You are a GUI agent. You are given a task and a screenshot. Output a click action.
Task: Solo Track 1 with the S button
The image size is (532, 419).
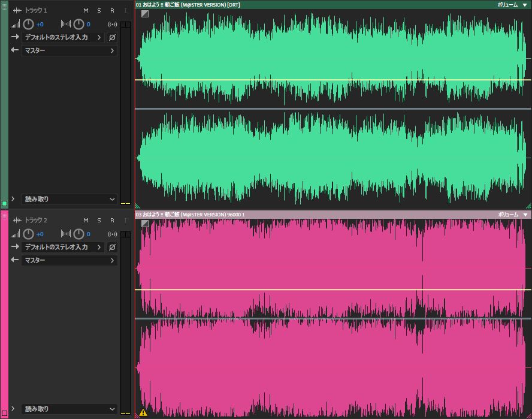coord(99,11)
